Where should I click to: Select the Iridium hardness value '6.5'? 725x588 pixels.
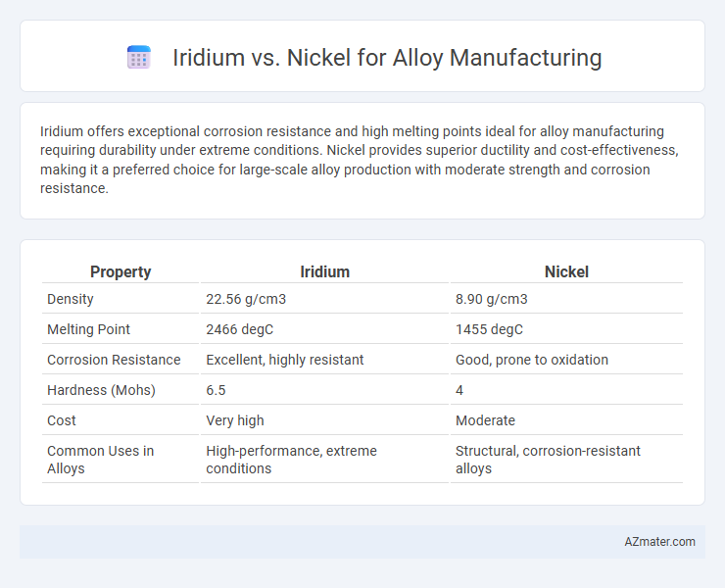[x=216, y=390]
